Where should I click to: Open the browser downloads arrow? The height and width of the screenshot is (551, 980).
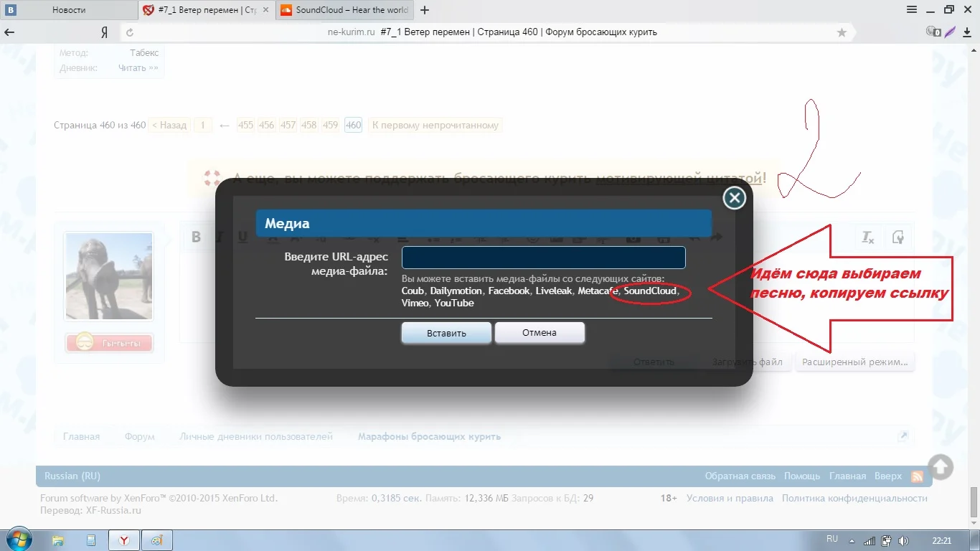[x=967, y=32]
